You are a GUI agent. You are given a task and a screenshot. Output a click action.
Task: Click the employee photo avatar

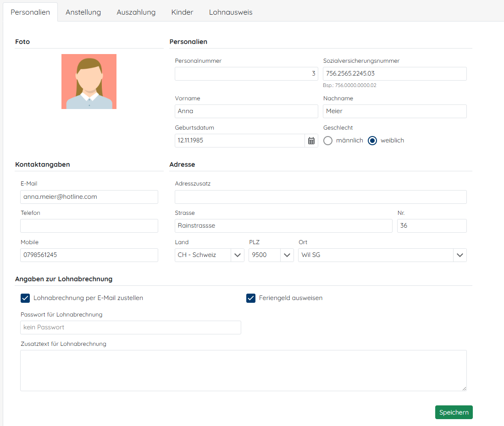click(89, 82)
